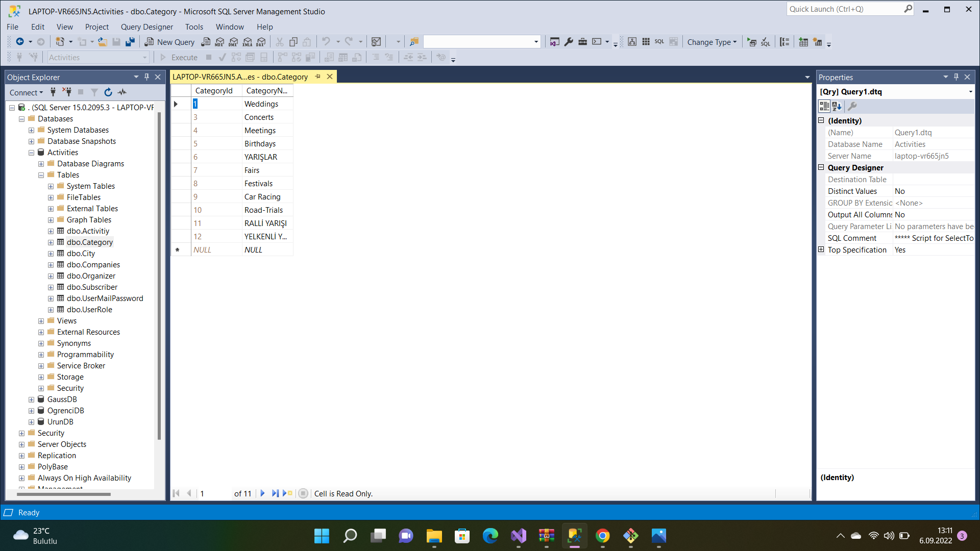The height and width of the screenshot is (551, 980).
Task: Click the DAX query icon
Action: click(x=261, y=42)
